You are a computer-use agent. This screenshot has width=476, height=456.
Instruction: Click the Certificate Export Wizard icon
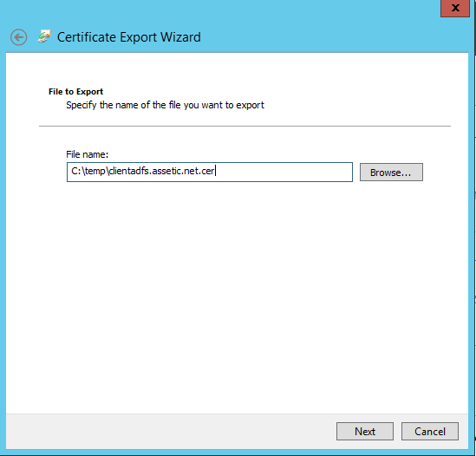(44, 36)
